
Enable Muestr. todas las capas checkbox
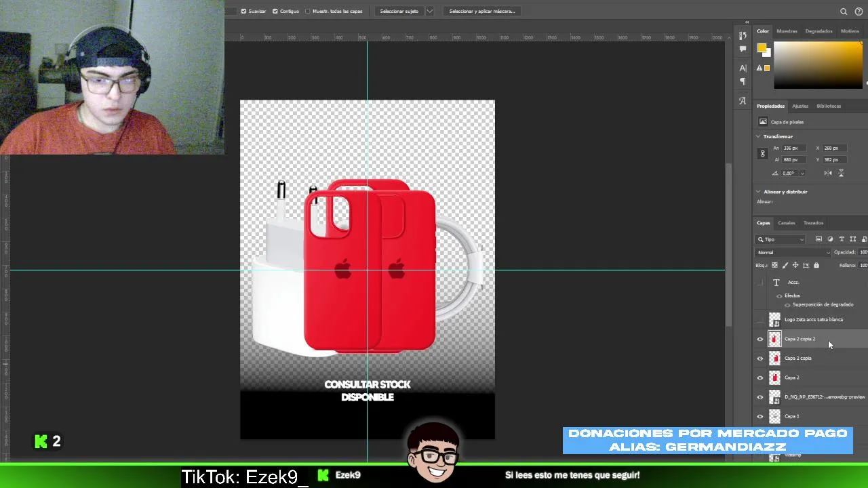(x=307, y=11)
